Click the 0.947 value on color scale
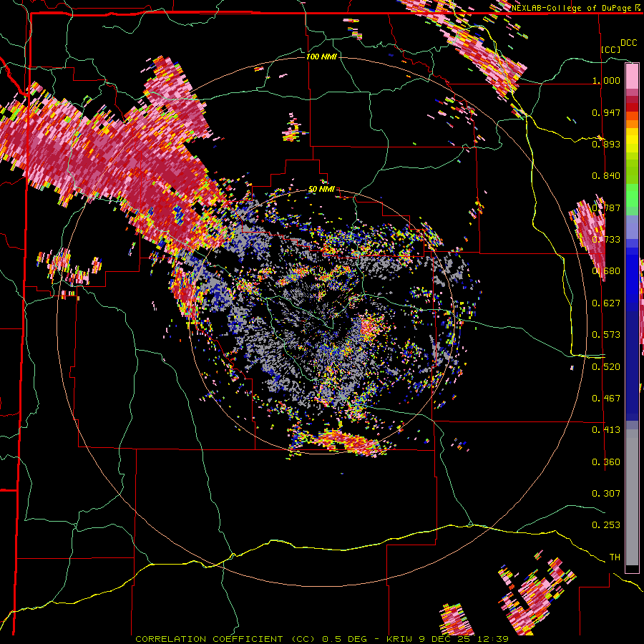 point(606,112)
